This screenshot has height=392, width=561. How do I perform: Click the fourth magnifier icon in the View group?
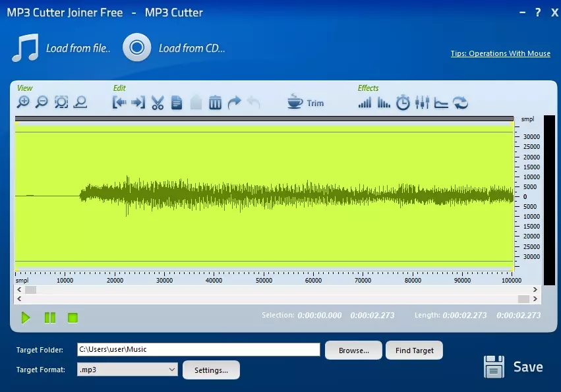[x=80, y=102]
